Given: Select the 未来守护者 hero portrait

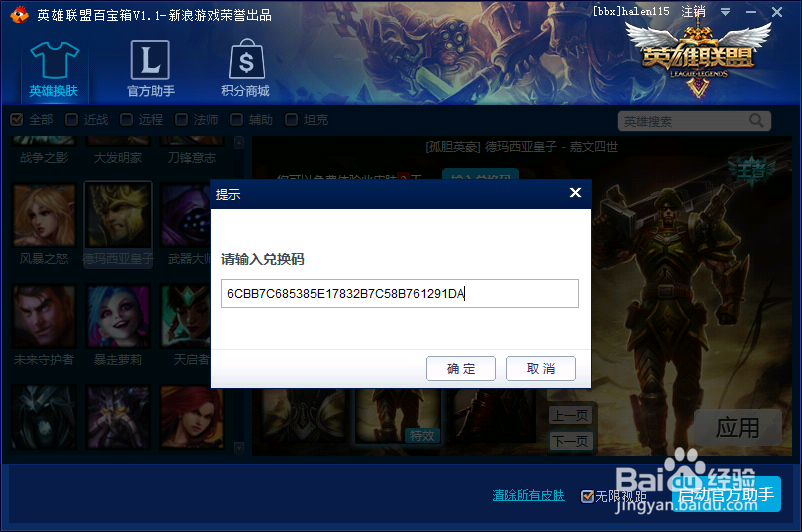Looking at the screenshot, I should coord(44,317).
